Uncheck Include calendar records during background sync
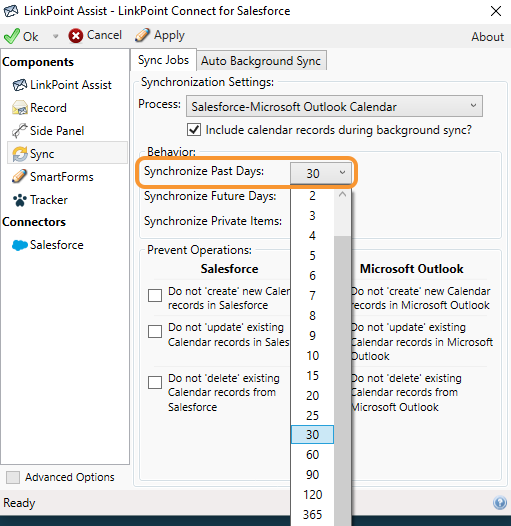This screenshot has height=526, width=511. coord(194,130)
